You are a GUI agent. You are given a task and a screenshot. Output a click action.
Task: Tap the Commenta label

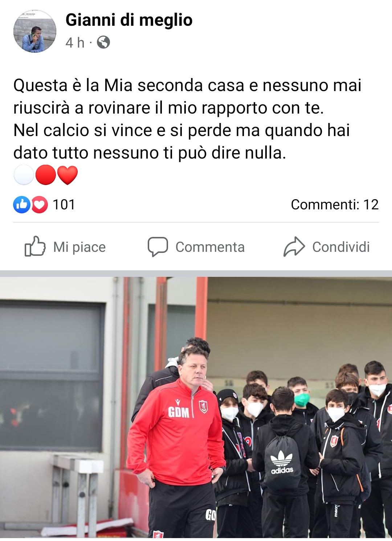pyautogui.click(x=210, y=247)
